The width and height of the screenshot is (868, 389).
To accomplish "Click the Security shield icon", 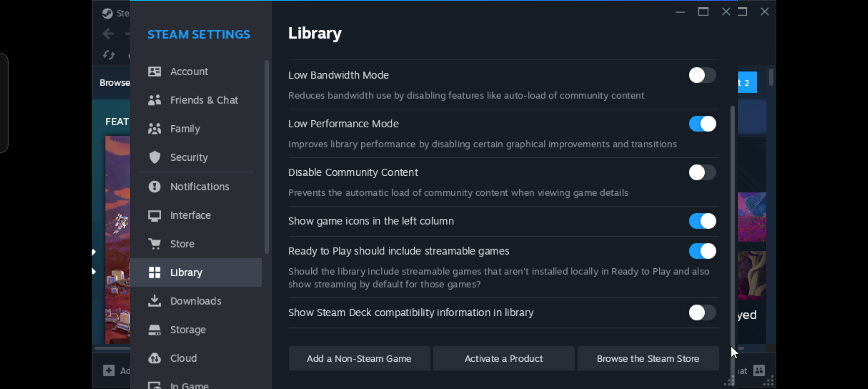I will [x=154, y=157].
